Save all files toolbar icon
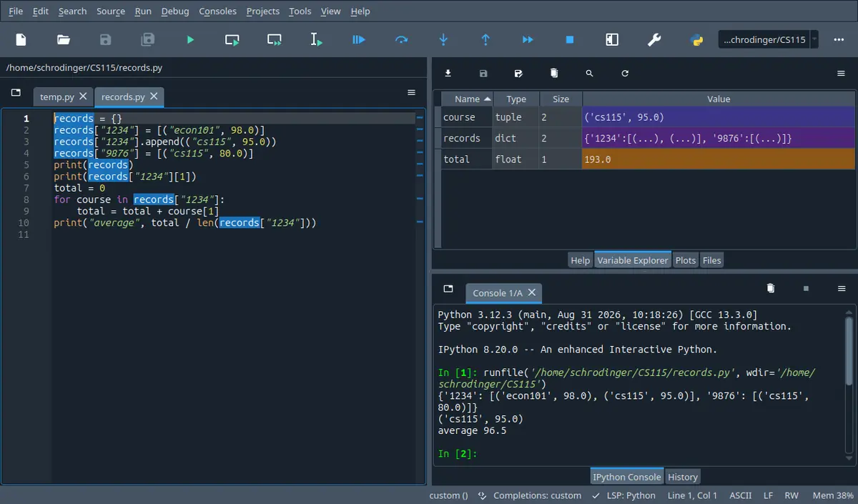Screen dimensions: 858x504 pyautogui.click(x=148, y=40)
